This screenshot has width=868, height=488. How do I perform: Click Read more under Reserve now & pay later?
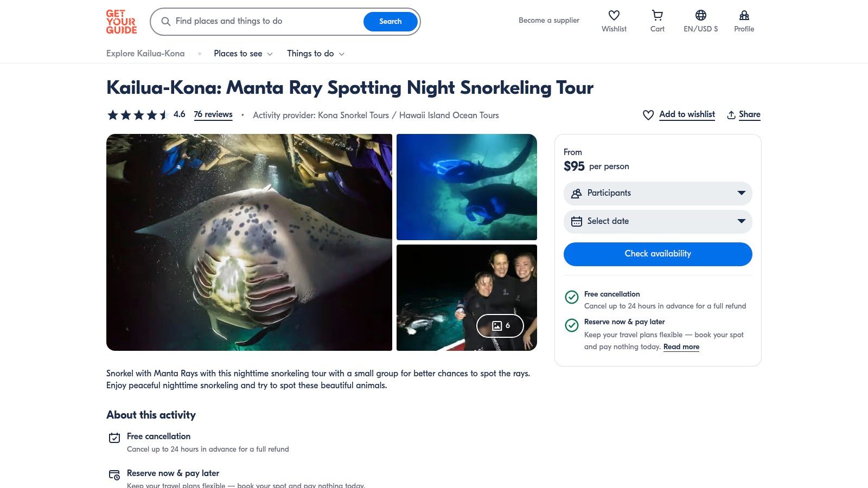(x=681, y=346)
